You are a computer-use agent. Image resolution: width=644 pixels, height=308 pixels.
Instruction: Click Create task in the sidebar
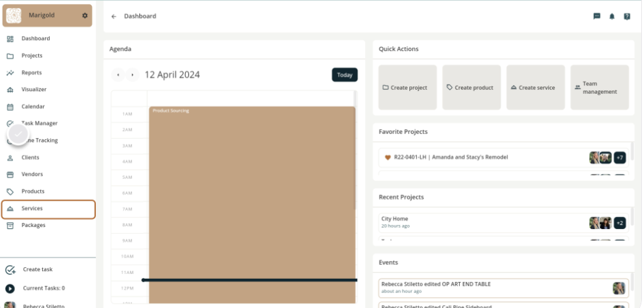tap(38, 269)
